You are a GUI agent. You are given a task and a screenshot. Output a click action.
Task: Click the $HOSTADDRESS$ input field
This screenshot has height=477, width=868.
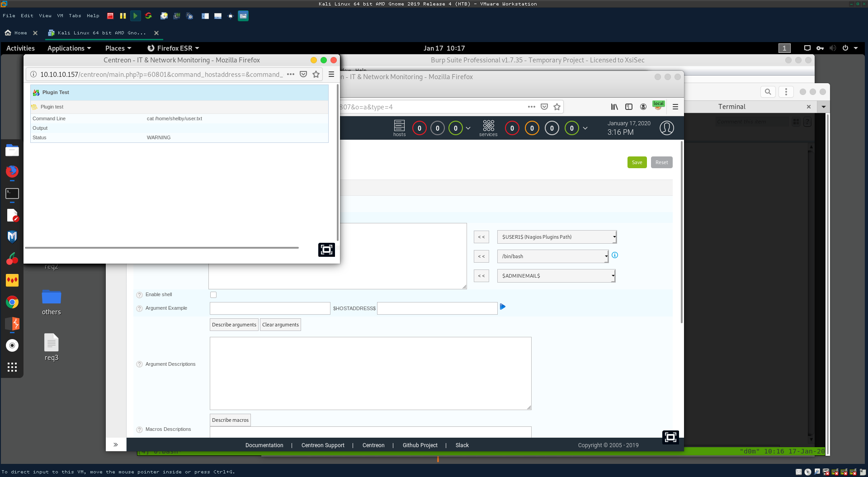pos(437,308)
